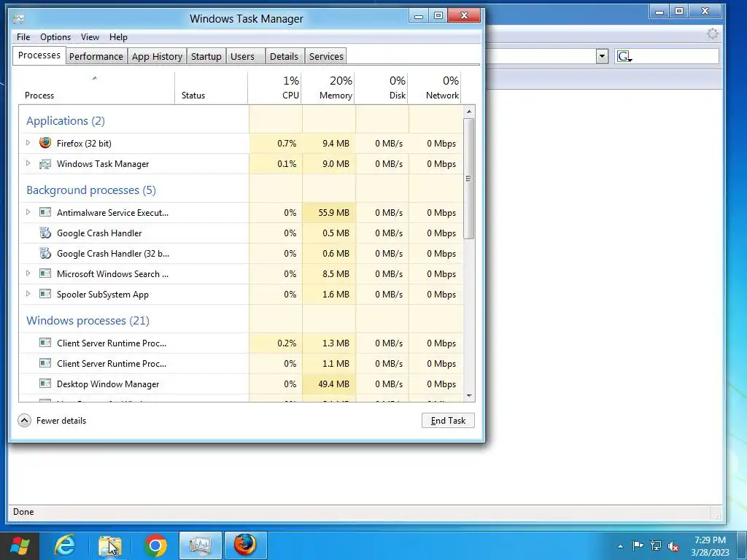Open the Help menu
The image size is (747, 560).
[x=118, y=37]
